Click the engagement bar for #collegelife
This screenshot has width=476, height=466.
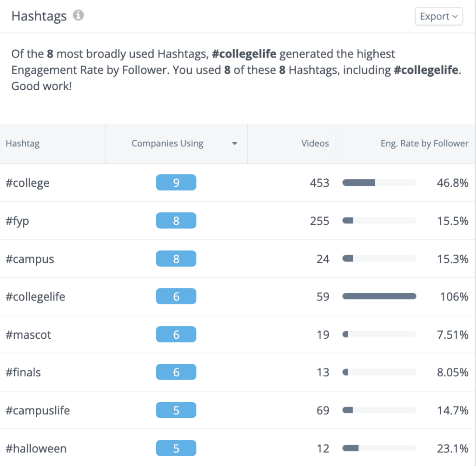tap(379, 296)
